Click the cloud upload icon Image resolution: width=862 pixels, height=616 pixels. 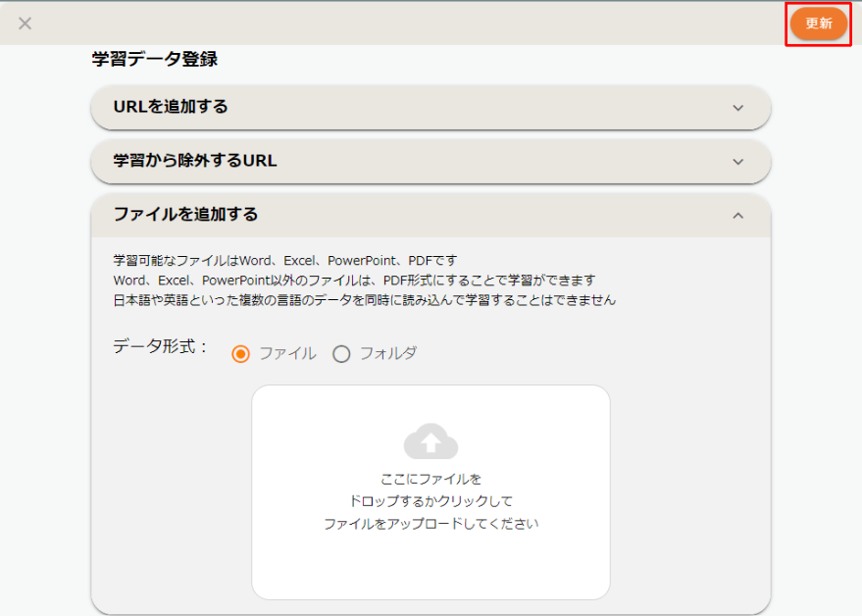pyautogui.click(x=431, y=442)
